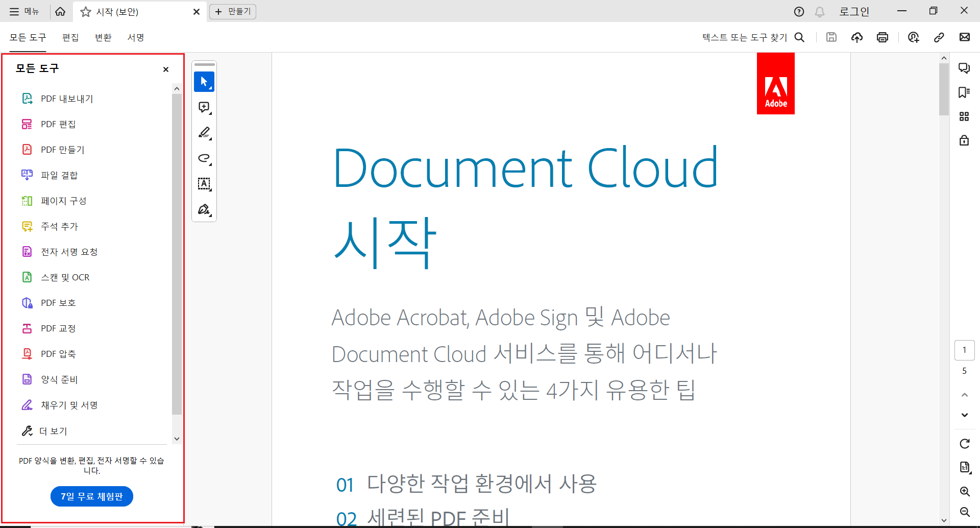
Task: Choose the fountain pen sign tool
Action: tap(204, 209)
